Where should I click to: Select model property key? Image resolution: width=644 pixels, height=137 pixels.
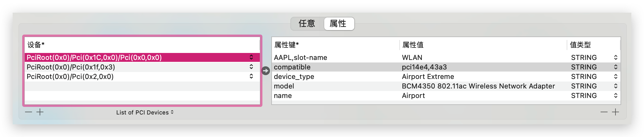pos(284,86)
